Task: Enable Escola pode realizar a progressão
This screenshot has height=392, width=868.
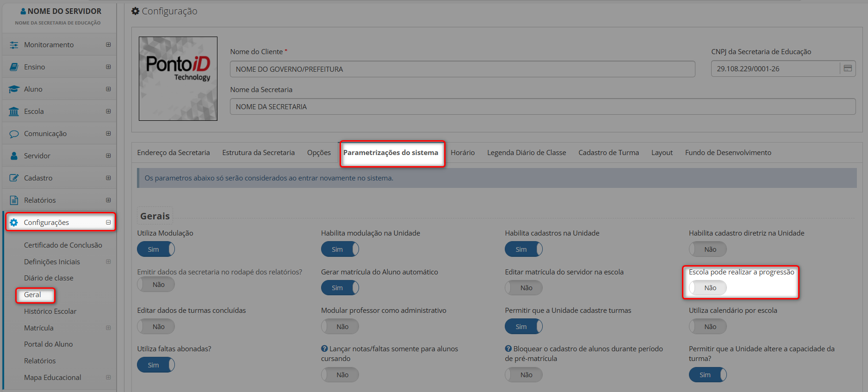Action: [x=707, y=288]
